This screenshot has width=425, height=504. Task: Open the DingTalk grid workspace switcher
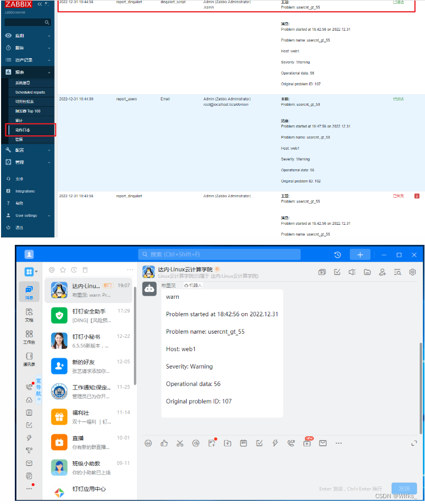pyautogui.click(x=31, y=272)
